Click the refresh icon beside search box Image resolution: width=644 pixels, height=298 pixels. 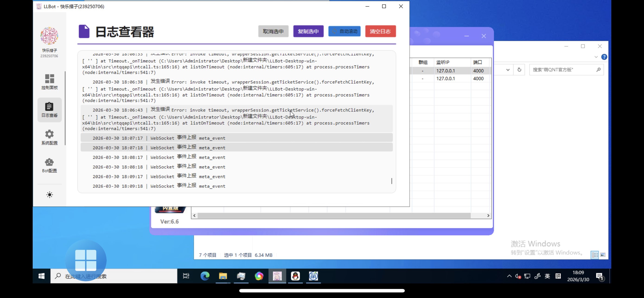pyautogui.click(x=519, y=70)
